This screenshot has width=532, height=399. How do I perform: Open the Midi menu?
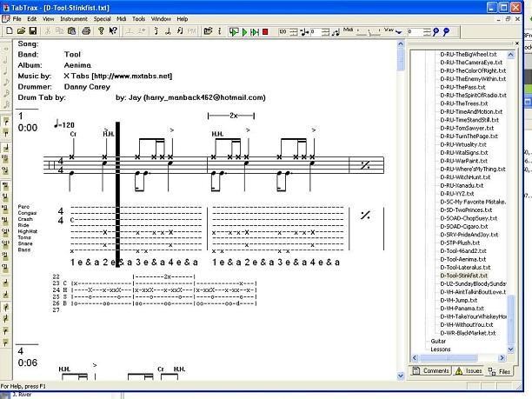click(x=122, y=19)
